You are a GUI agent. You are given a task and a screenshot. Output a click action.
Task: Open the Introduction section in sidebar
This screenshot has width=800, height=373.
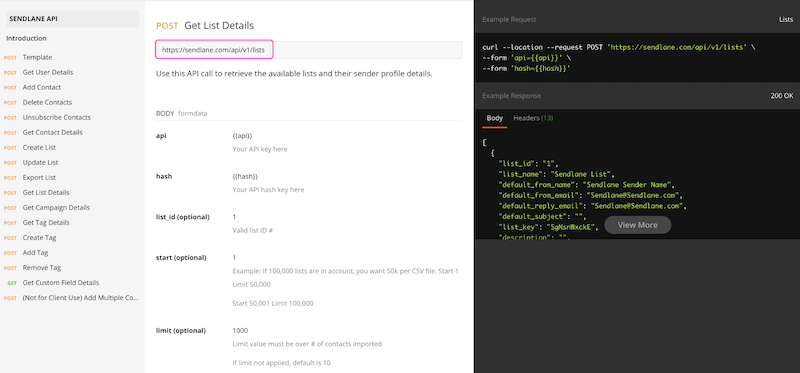click(26, 38)
